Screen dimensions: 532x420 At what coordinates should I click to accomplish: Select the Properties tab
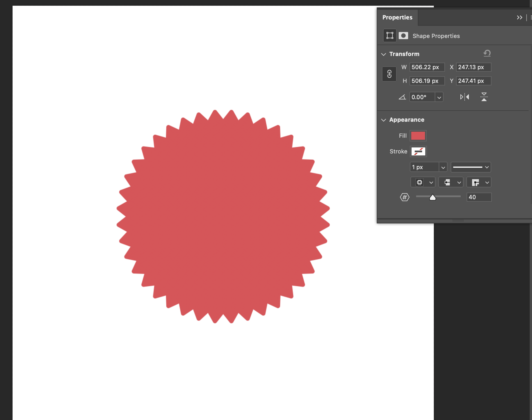(397, 17)
